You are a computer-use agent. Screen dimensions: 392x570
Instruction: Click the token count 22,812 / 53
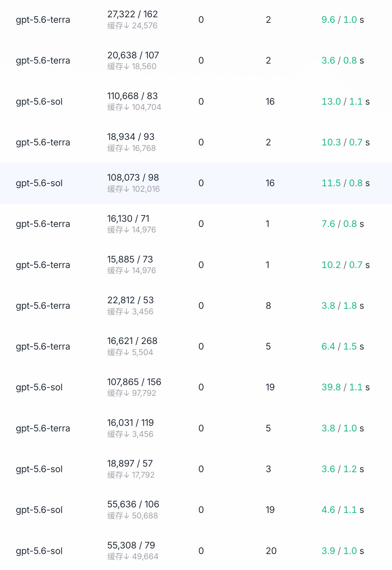tap(130, 300)
